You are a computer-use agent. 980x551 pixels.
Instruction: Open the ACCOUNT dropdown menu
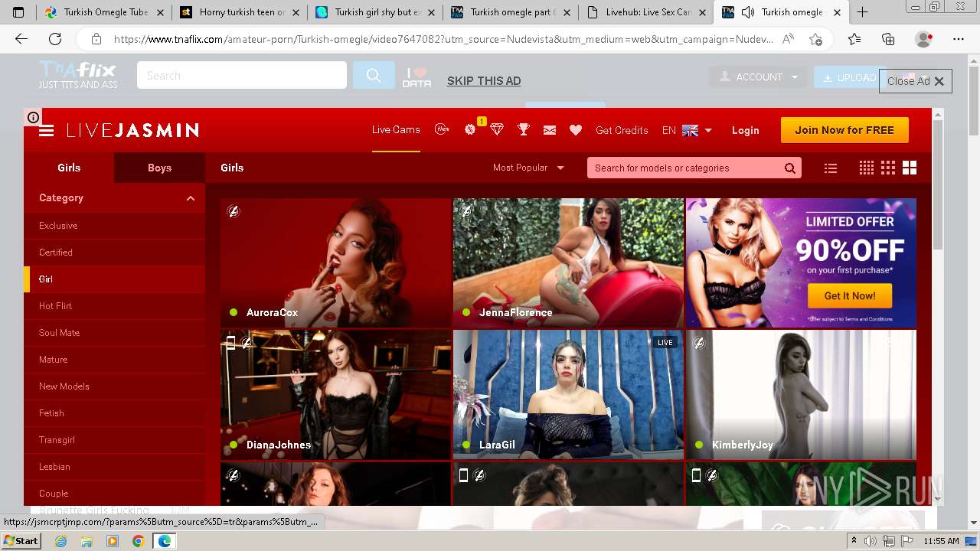click(757, 77)
